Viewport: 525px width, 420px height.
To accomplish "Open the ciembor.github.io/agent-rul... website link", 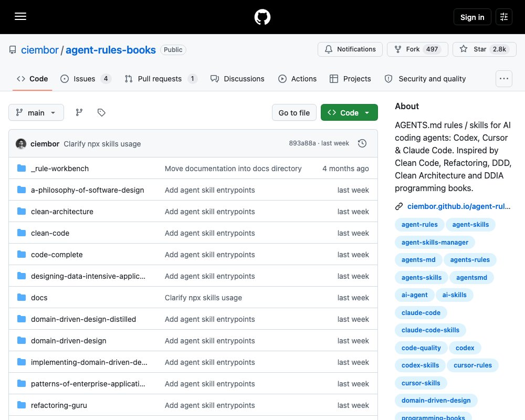I will (x=459, y=206).
